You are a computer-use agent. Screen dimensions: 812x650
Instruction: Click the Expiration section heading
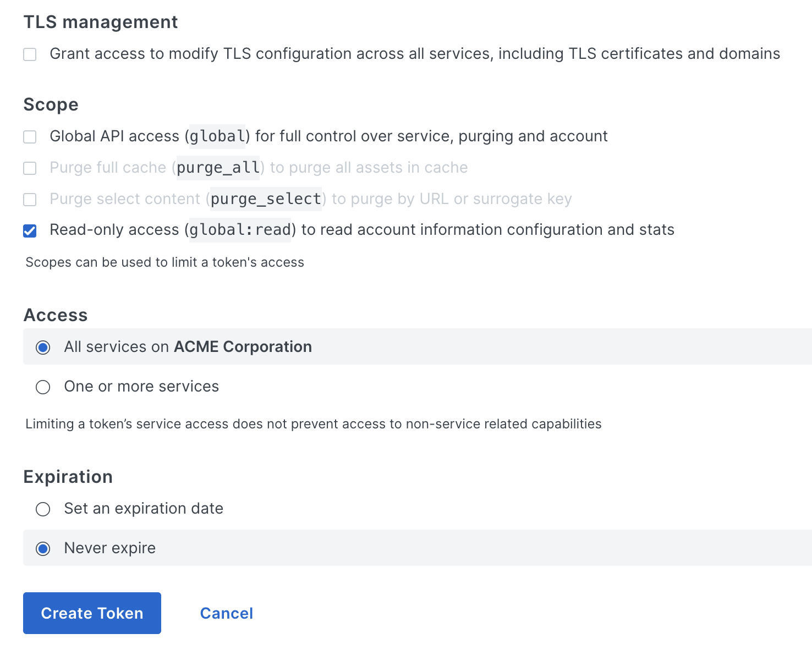pos(68,477)
